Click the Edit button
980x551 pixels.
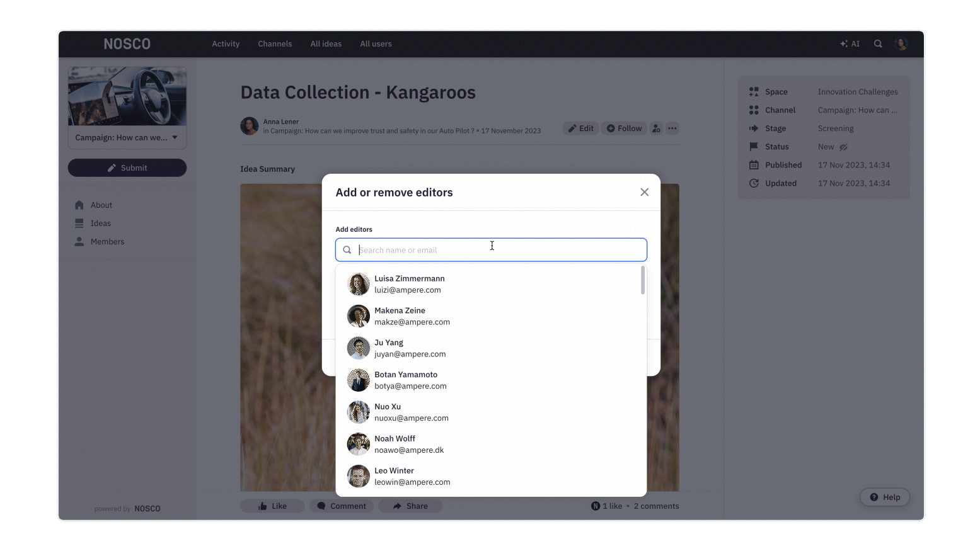(580, 128)
